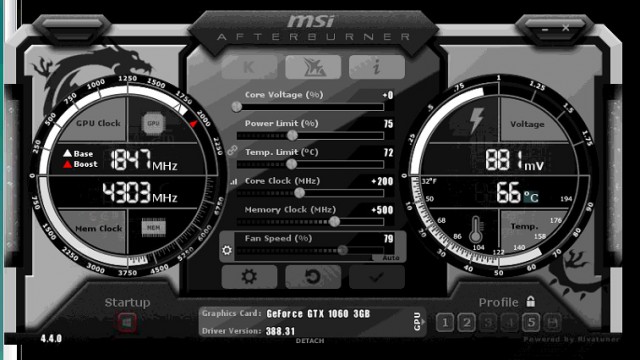Reset settings with the circular arrow button
640x360 pixels.
[x=313, y=277]
